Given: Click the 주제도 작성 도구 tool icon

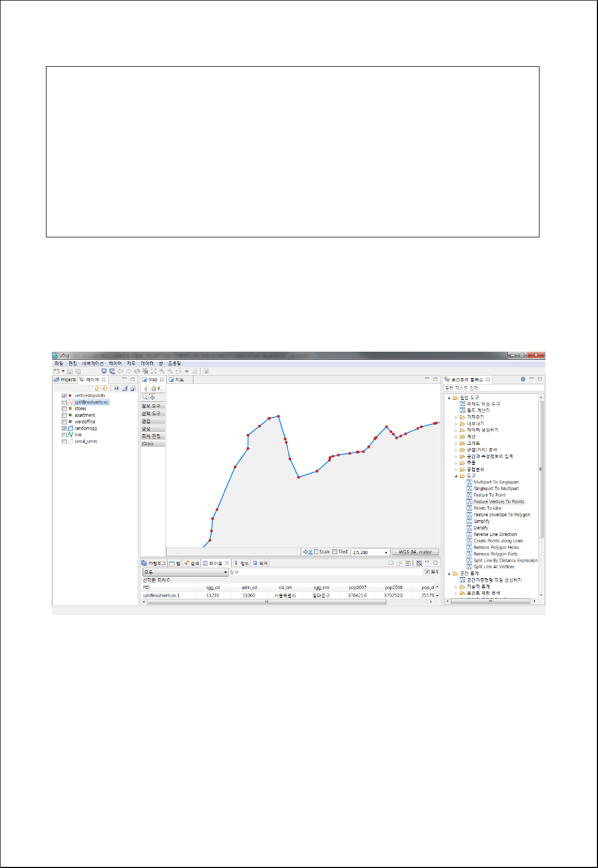Looking at the screenshot, I should [x=462, y=404].
